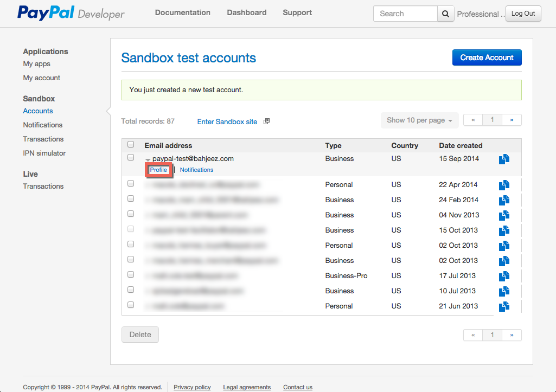Click the Log Out button
The width and height of the screenshot is (556, 392).
click(523, 14)
